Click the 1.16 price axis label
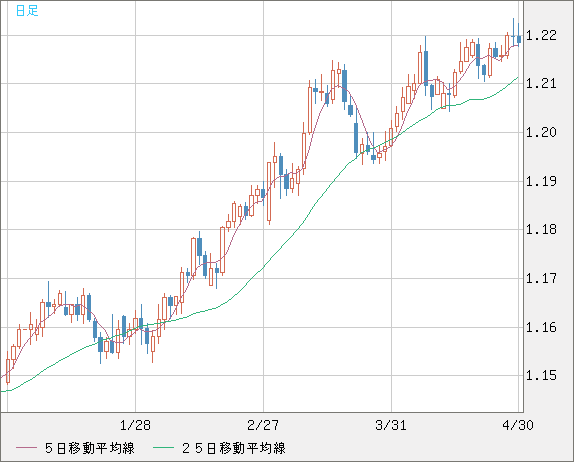The width and height of the screenshot is (574, 462). [541, 327]
